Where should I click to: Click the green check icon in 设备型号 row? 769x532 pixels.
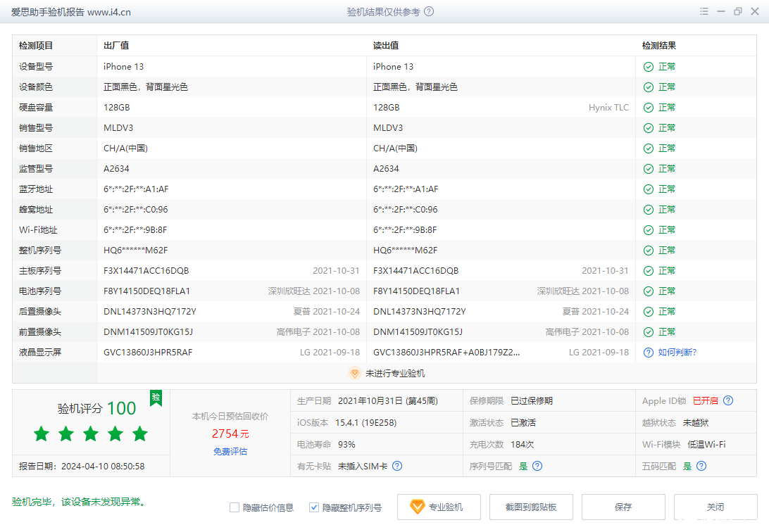(x=649, y=67)
